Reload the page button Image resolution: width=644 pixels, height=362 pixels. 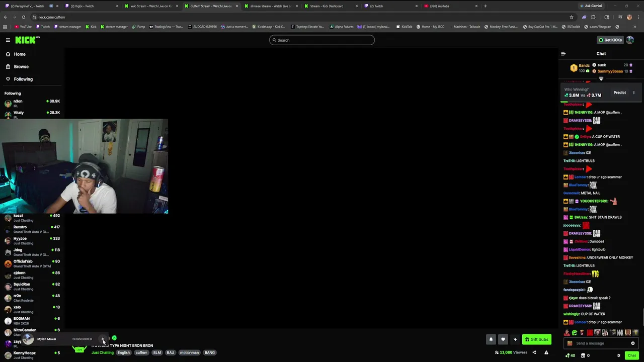point(24,17)
